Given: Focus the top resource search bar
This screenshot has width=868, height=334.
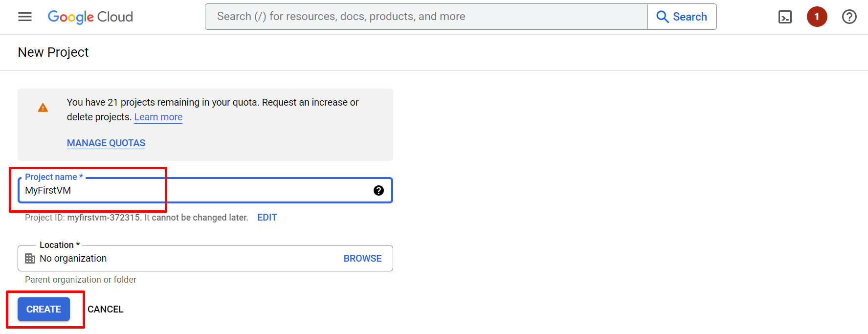Looking at the screenshot, I should point(425,17).
